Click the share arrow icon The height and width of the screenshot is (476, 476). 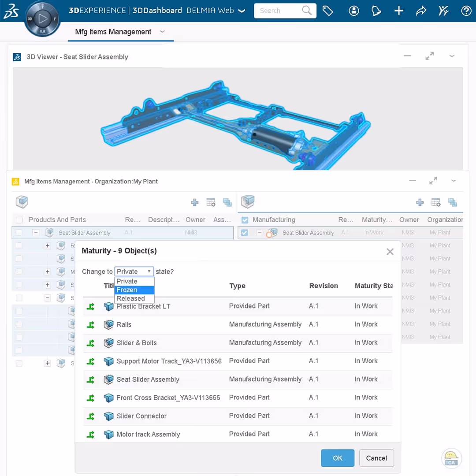[421, 11]
